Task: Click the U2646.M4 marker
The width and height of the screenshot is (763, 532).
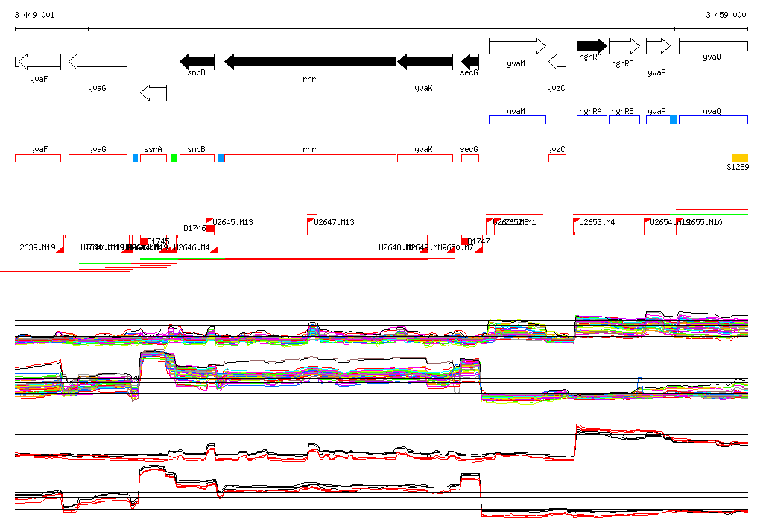Action: tap(214, 249)
